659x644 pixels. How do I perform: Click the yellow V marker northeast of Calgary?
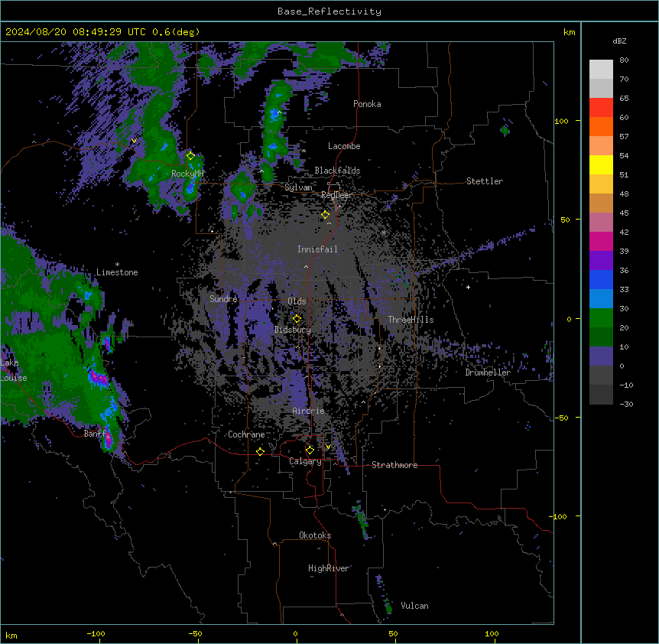pos(328,447)
